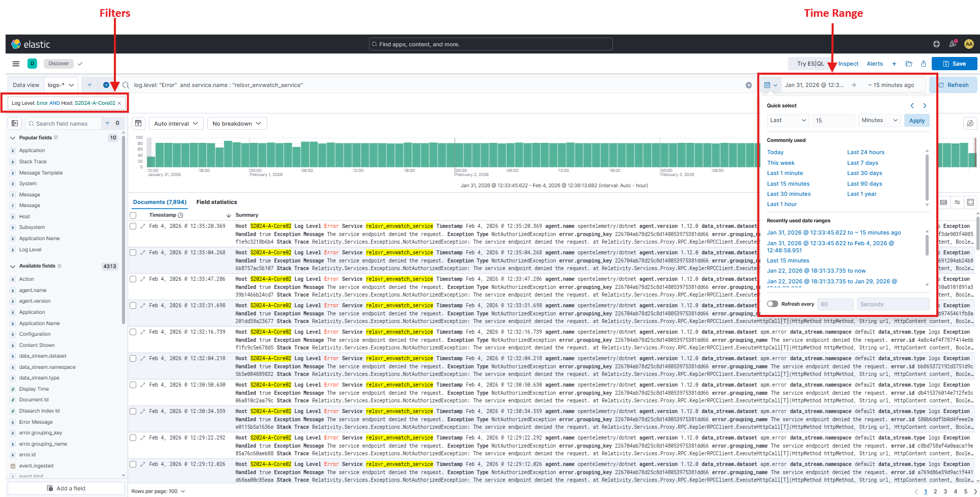Open the Auto interval dropdown
This screenshot has height=497, width=980.
[176, 124]
